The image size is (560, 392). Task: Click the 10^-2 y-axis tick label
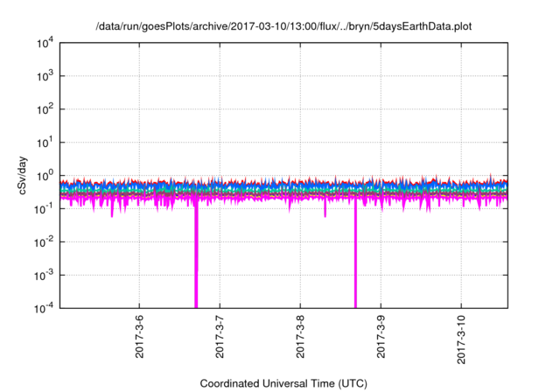tap(44, 242)
